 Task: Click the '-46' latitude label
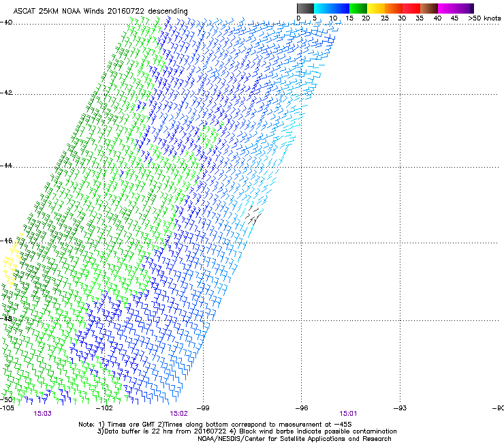pyautogui.click(x=6, y=241)
